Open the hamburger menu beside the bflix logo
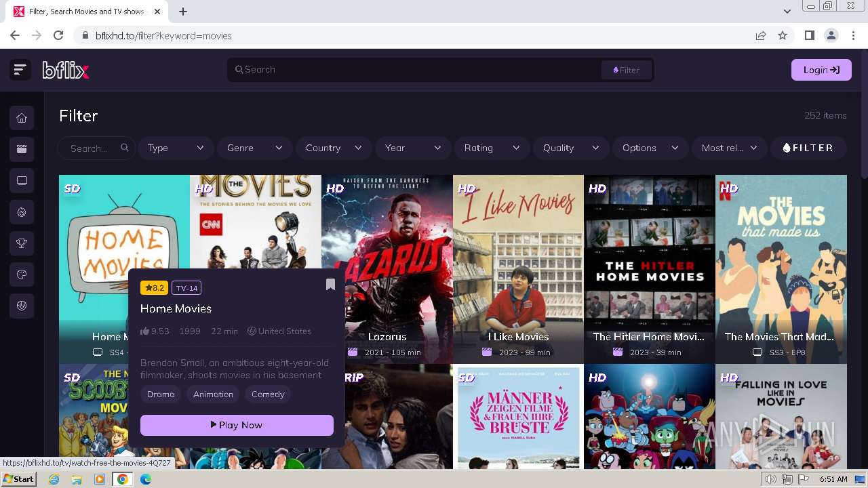 coord(20,69)
